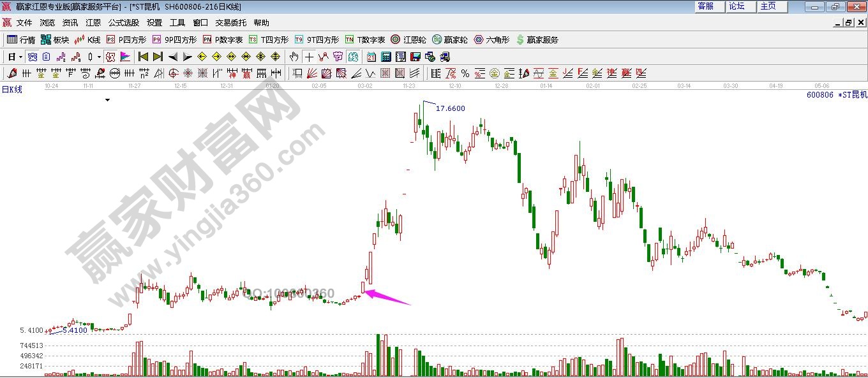Open the candlestick style dropdown arrow

pyautogui.click(x=99, y=57)
